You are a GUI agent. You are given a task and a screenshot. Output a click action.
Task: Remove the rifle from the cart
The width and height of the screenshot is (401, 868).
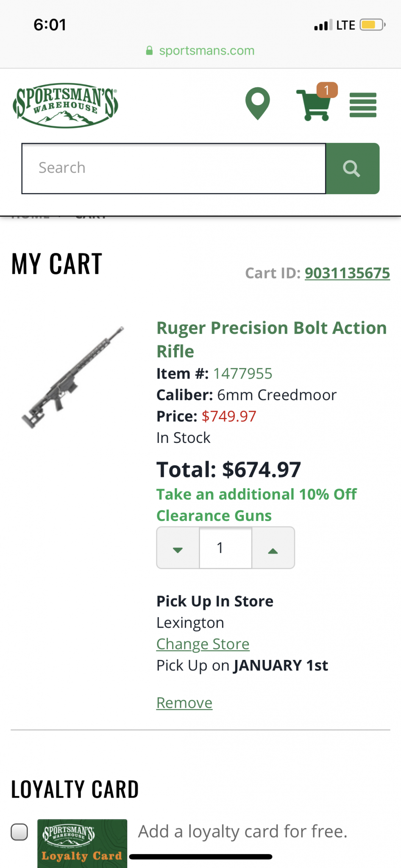pyautogui.click(x=184, y=703)
